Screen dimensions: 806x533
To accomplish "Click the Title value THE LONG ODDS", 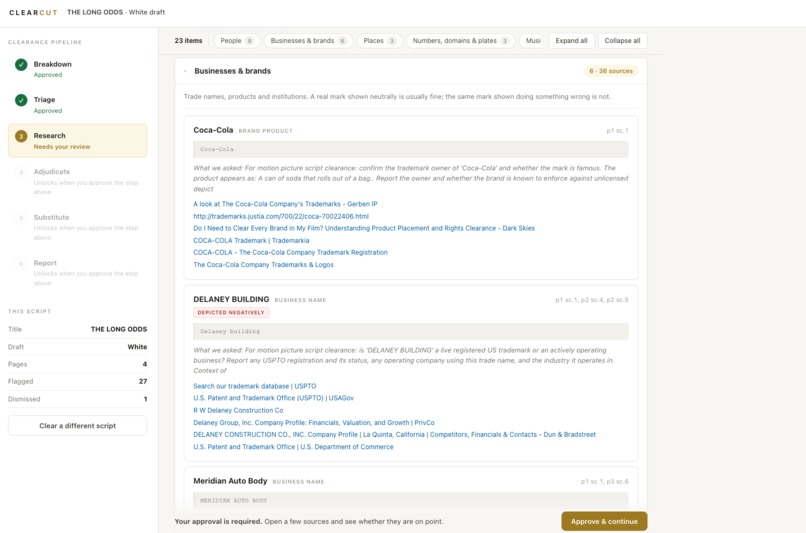I will coord(119,329).
